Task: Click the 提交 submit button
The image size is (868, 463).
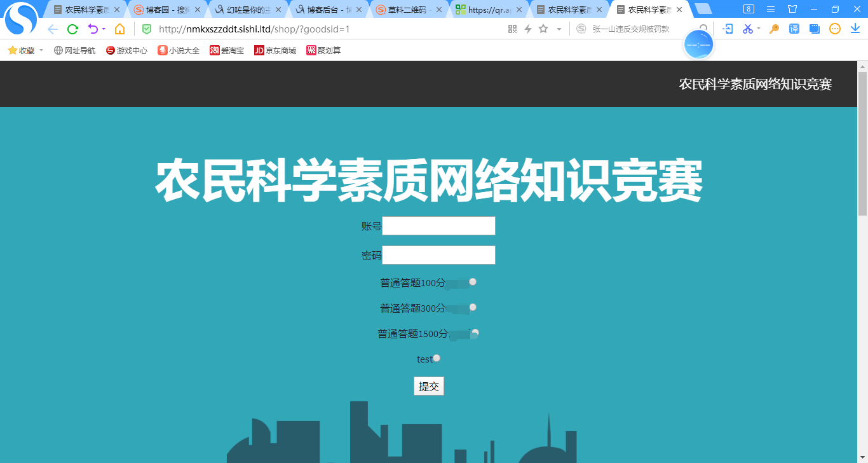Action: pos(429,385)
